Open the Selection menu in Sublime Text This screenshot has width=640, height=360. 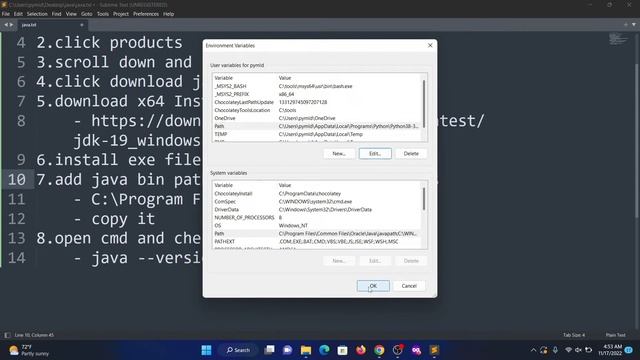click(37, 14)
